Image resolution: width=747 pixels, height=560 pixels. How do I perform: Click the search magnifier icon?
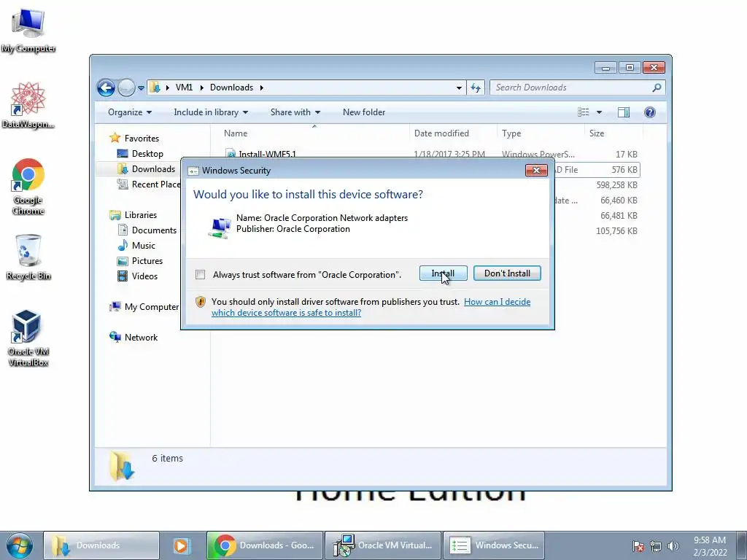click(657, 87)
